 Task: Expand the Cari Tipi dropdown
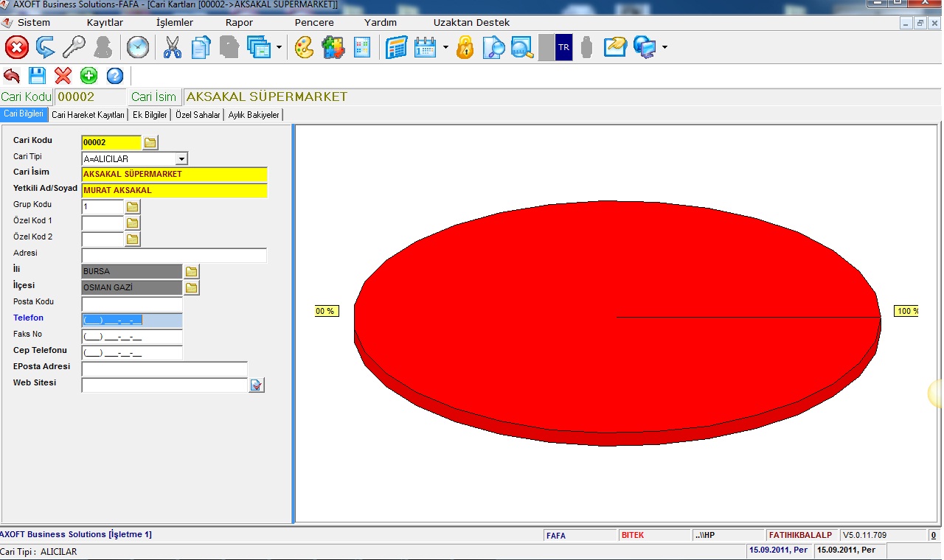pyautogui.click(x=181, y=158)
